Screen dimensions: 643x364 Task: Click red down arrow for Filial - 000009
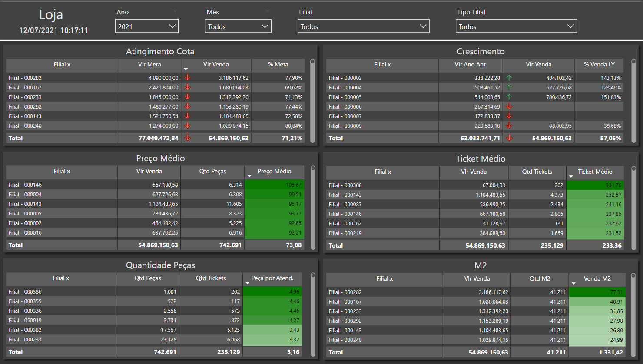pos(509,126)
